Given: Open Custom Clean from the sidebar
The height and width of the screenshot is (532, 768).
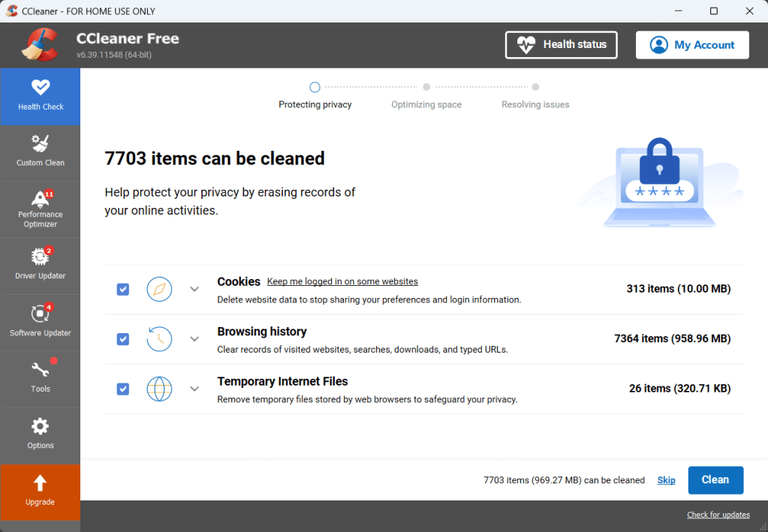Looking at the screenshot, I should 41,152.
